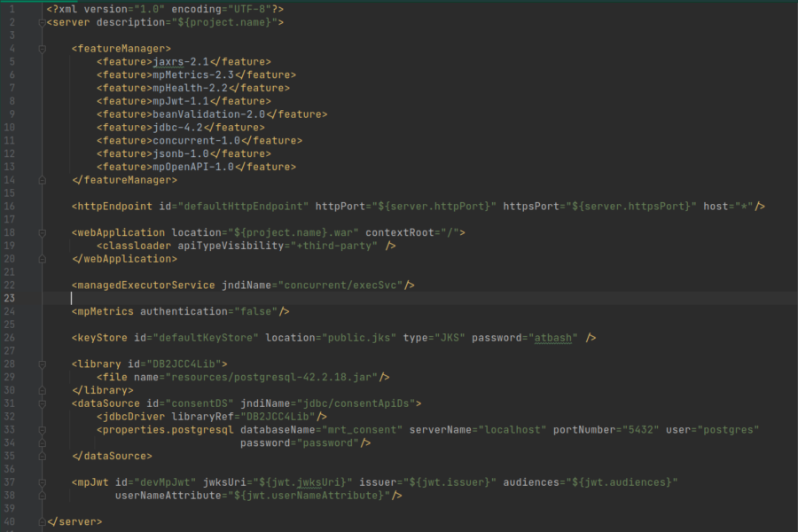The width and height of the screenshot is (798, 532).
Task: Collapse the mpJwt element block
Action: click(x=41, y=481)
